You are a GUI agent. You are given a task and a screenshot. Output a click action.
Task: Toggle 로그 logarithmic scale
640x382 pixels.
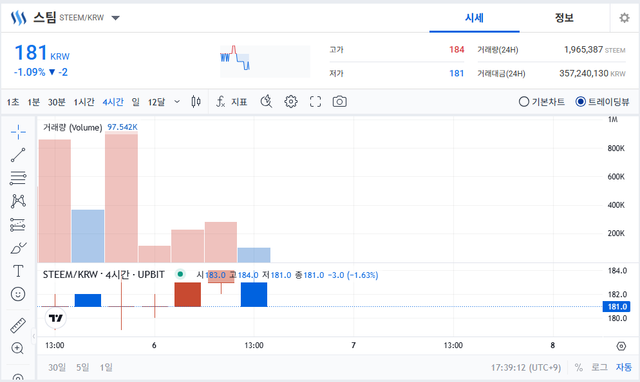(599, 367)
